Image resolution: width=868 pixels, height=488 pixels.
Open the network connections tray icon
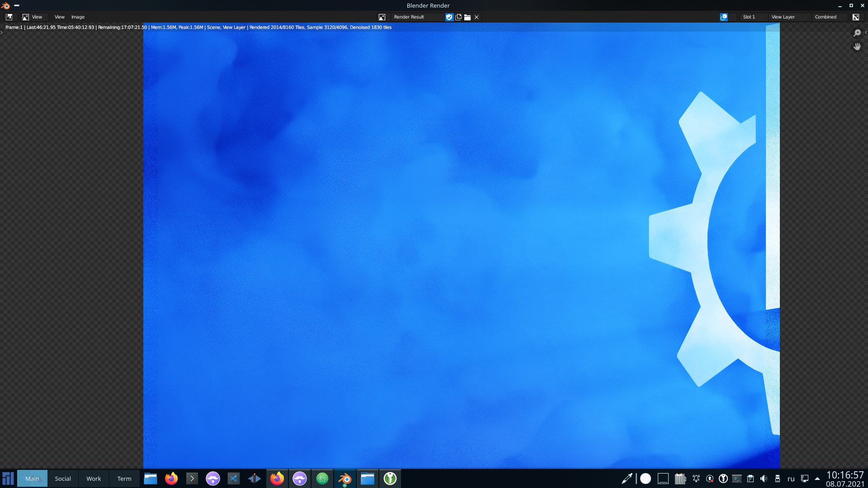click(x=805, y=479)
